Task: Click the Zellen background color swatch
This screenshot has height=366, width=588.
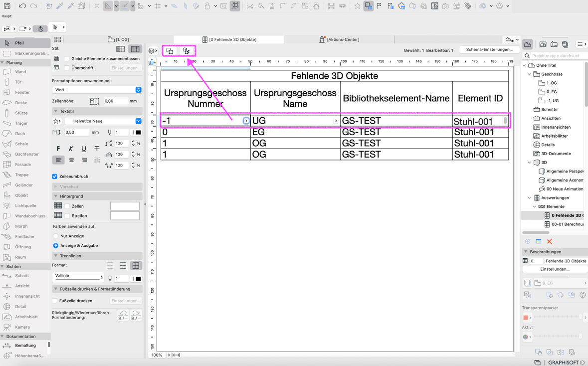Action: (x=125, y=206)
